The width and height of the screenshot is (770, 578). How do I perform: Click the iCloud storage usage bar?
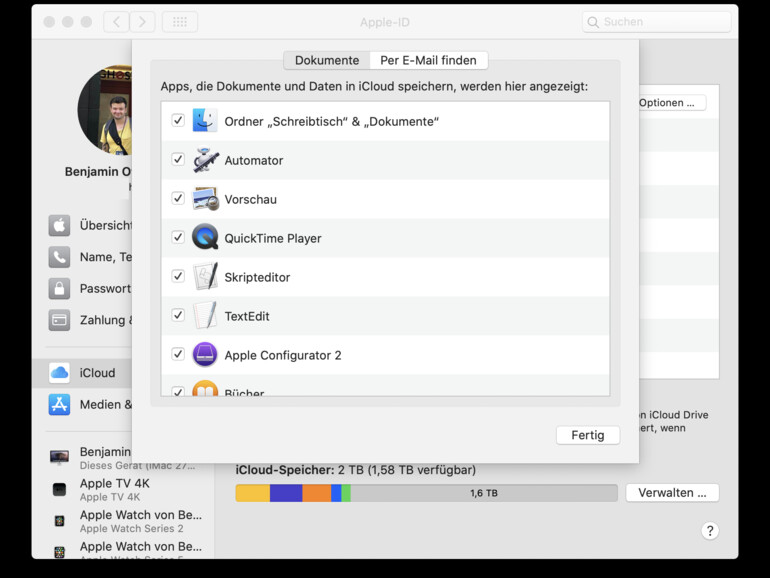[x=426, y=493]
